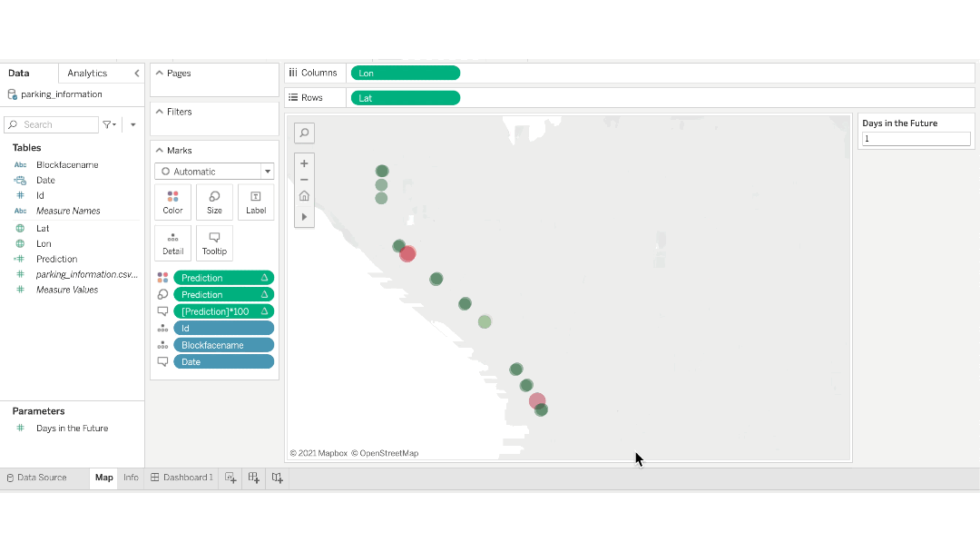The image size is (980, 552).
Task: Create a New Dashboard from the status bar
Action: tap(253, 478)
